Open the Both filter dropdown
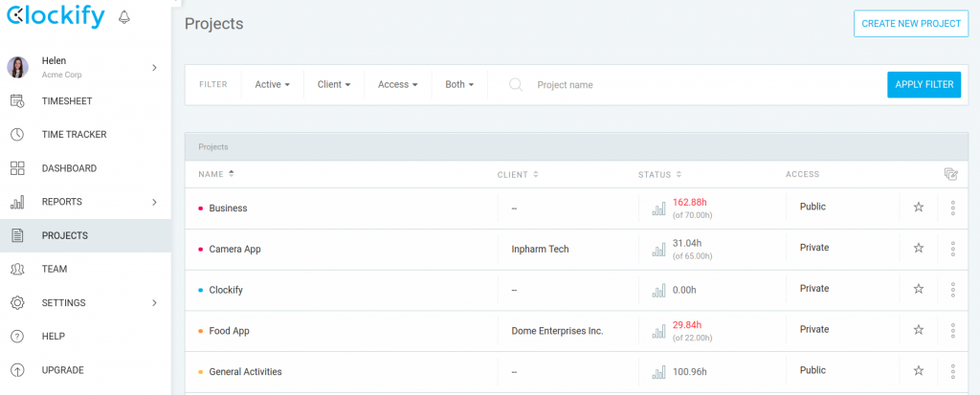 (x=459, y=84)
